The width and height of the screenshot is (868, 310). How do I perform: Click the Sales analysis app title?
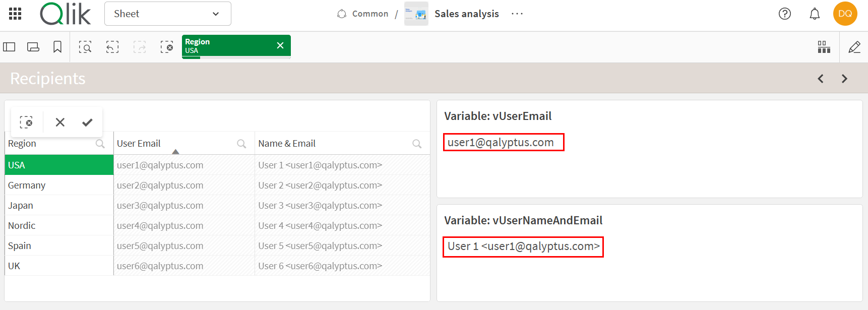(467, 14)
